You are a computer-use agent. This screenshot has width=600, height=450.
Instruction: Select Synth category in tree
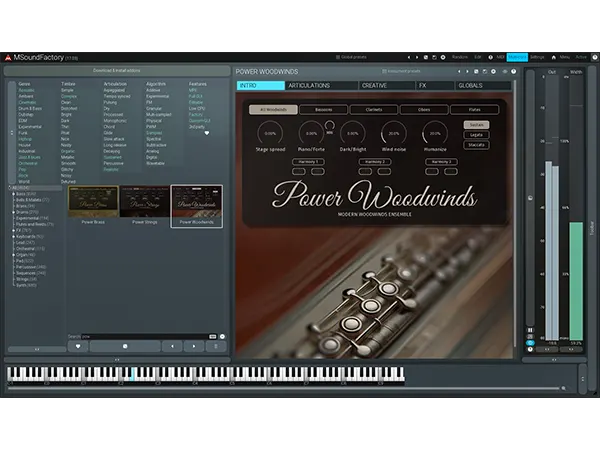click(26, 285)
